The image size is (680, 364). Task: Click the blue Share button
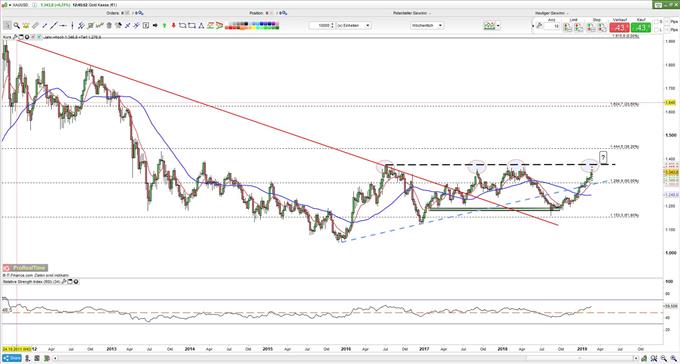(12, 358)
